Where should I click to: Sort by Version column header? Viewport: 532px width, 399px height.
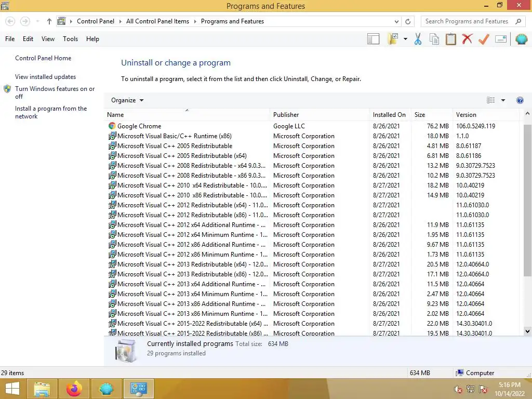pos(486,115)
